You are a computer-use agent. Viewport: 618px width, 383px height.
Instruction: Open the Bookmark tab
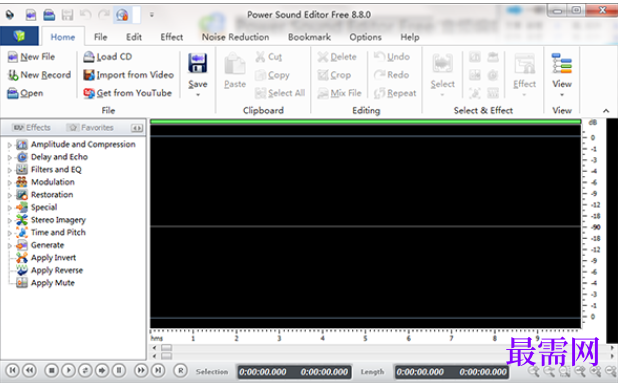pos(309,37)
